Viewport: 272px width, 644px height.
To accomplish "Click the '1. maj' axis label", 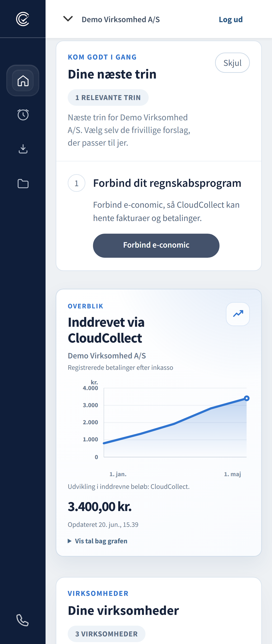I will (232, 474).
